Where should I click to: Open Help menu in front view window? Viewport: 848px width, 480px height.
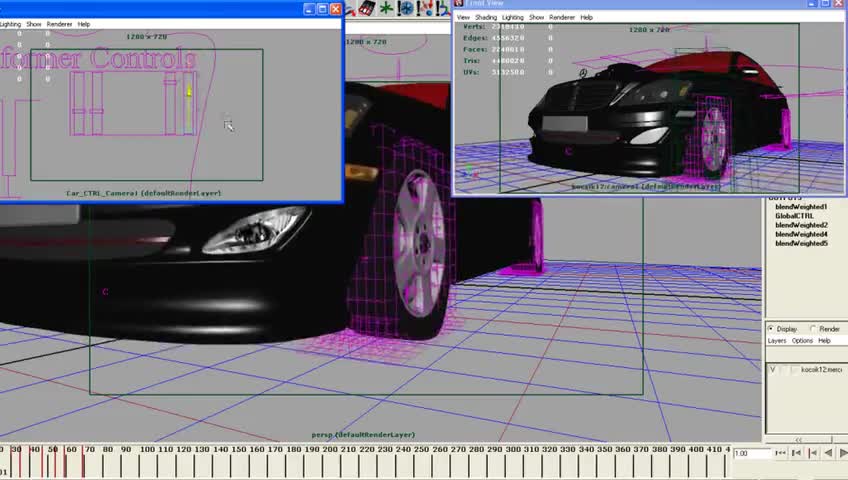587,17
